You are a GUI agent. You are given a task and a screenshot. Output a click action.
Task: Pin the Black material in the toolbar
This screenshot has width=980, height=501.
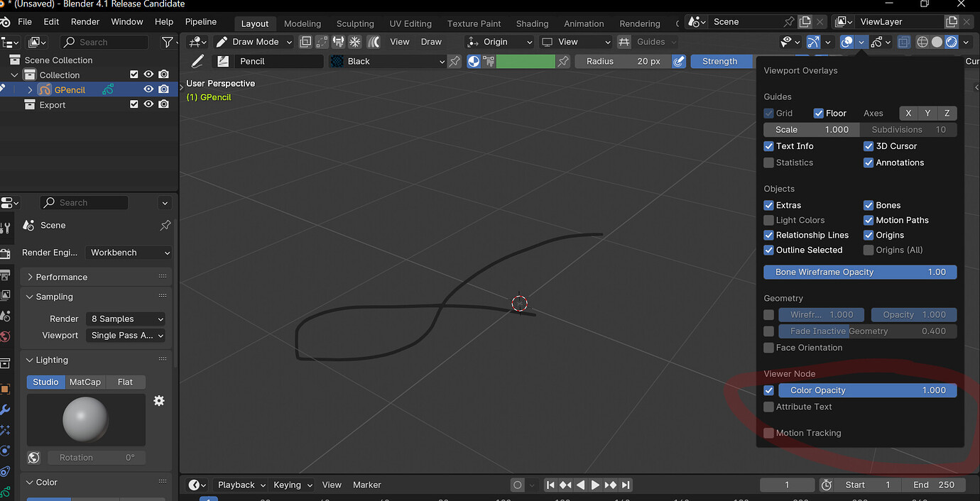tap(454, 62)
